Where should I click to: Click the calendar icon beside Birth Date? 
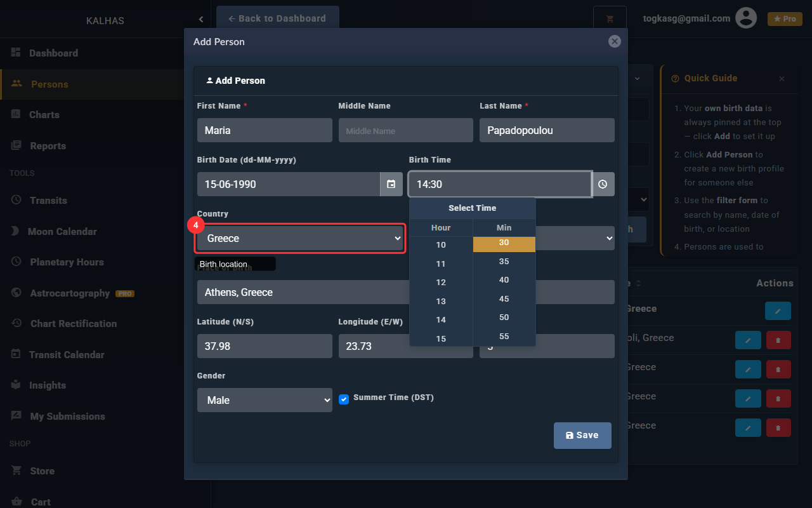pyautogui.click(x=391, y=184)
